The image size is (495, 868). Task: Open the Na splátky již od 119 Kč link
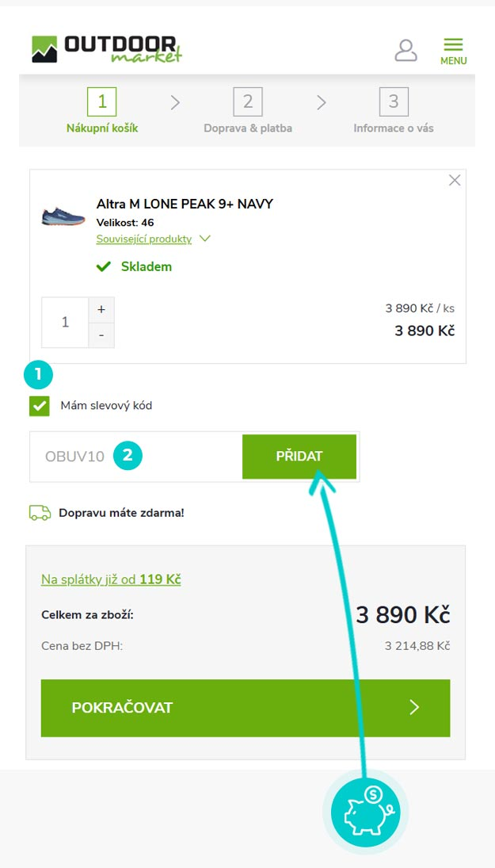[x=111, y=579]
